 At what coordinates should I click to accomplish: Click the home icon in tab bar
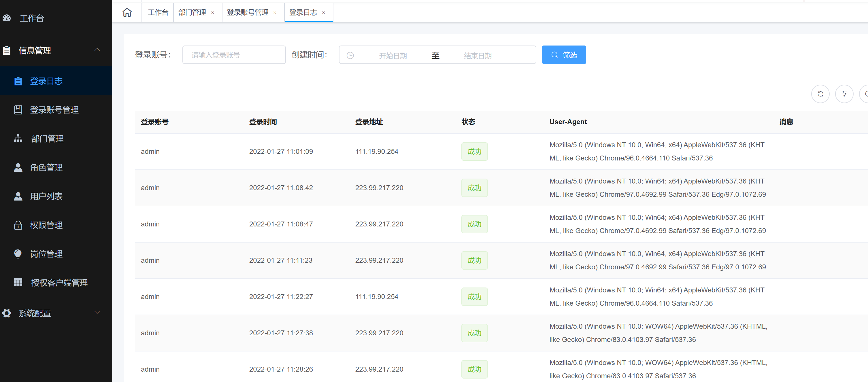[x=127, y=12]
